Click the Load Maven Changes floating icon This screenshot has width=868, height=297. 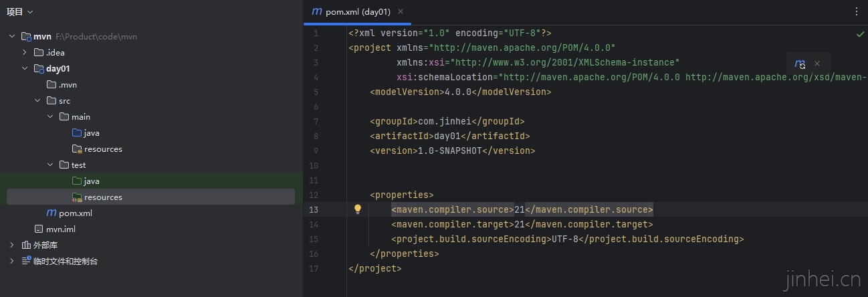800,64
